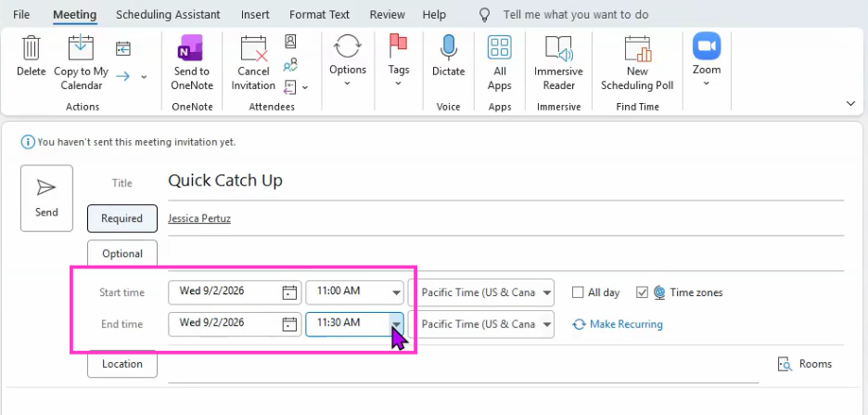
Task: Click the Quick Catch Up title field
Action: pyautogui.click(x=505, y=181)
